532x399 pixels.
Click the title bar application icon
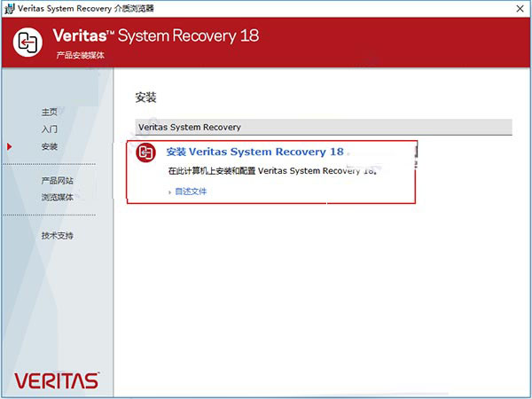coord(9,9)
